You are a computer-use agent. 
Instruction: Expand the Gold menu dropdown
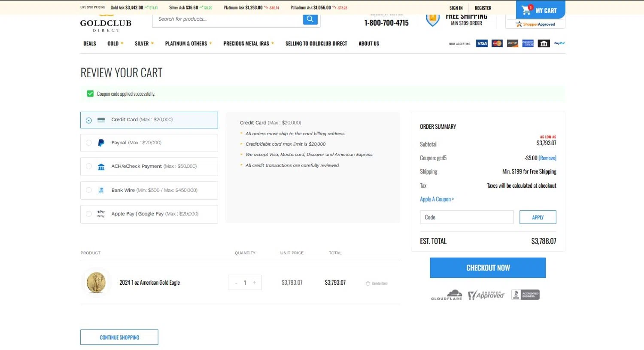pos(115,43)
